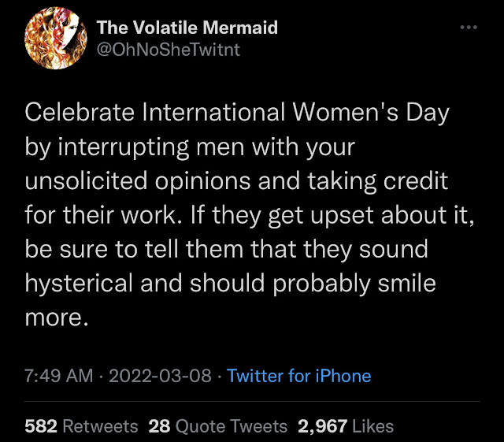
Task: Click the like count number 2,967
Action: tap(321, 426)
